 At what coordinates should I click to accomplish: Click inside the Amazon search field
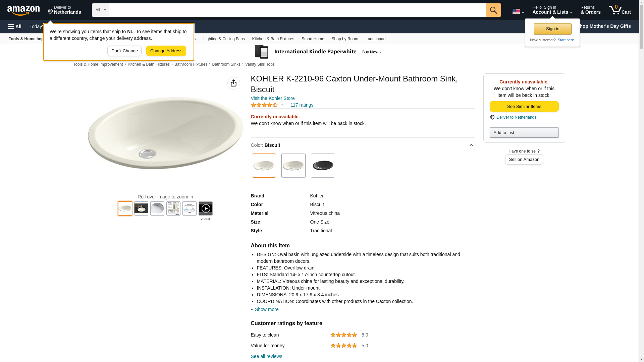(297, 10)
